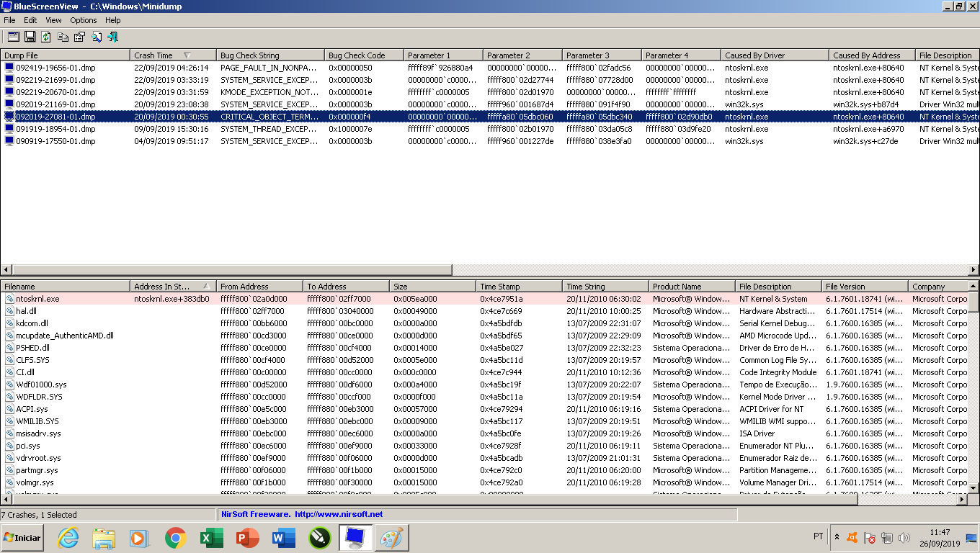Click the PAGE_FAULT_IN_NONPA... bug check cell
Viewport: 980px width, 553px height.
(269, 68)
